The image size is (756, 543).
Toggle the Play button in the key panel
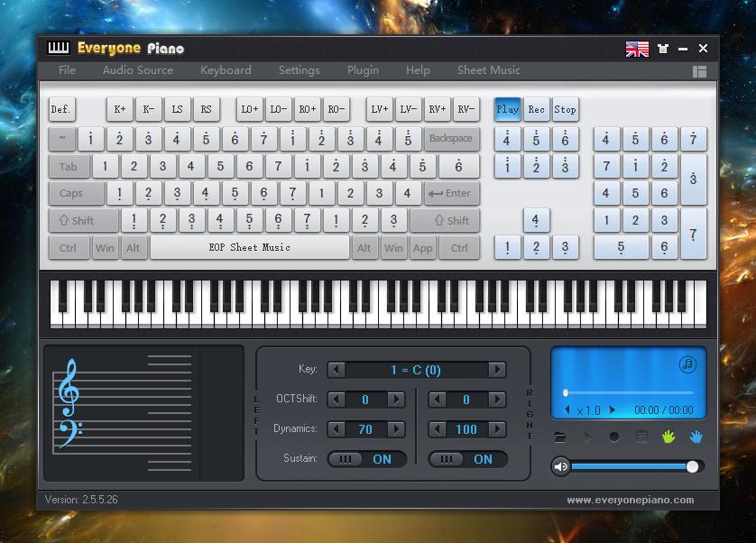(x=508, y=109)
